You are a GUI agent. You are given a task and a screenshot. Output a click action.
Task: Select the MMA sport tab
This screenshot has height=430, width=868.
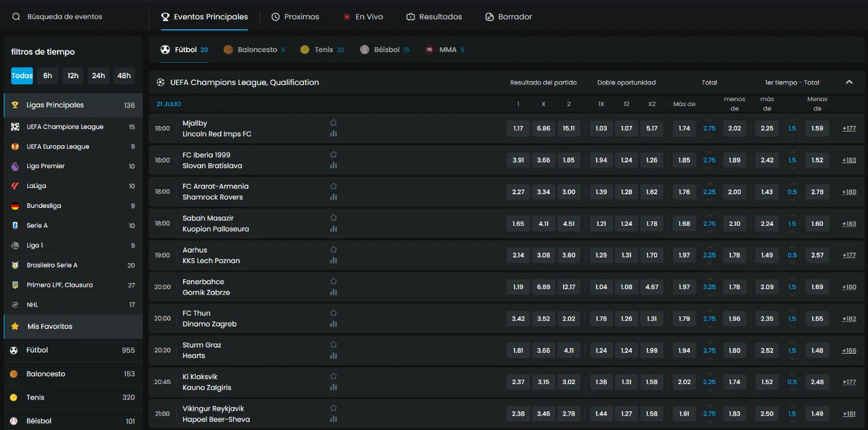(445, 50)
